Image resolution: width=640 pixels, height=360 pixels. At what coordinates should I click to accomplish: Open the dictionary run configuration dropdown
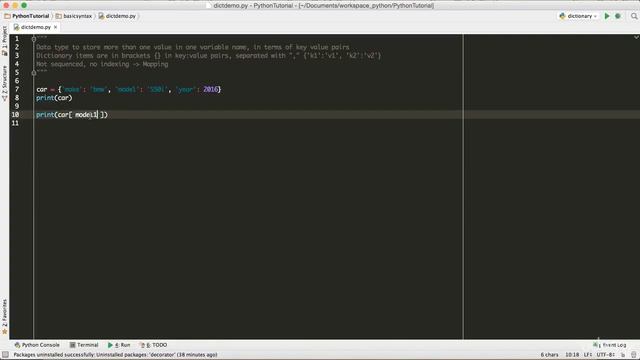click(578, 16)
